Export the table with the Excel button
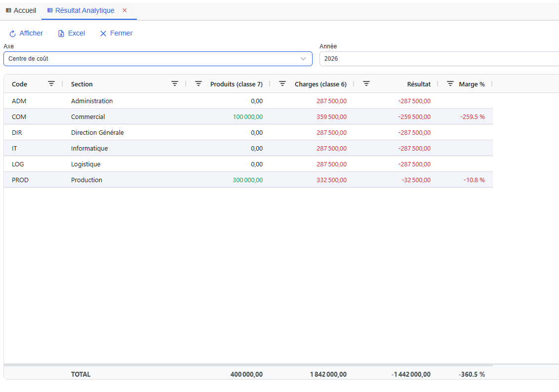 (72, 34)
